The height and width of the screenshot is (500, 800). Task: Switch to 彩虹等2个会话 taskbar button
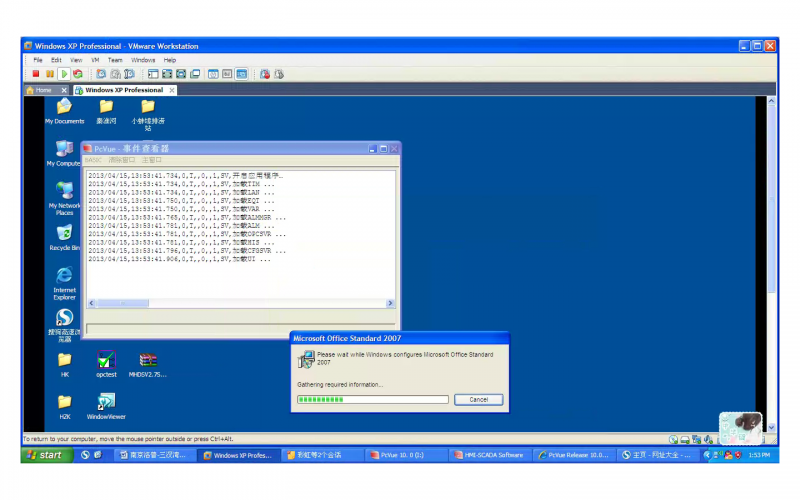click(322, 455)
